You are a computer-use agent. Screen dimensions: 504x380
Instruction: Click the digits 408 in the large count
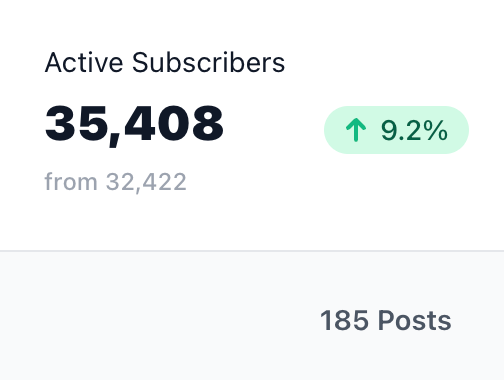(173, 124)
